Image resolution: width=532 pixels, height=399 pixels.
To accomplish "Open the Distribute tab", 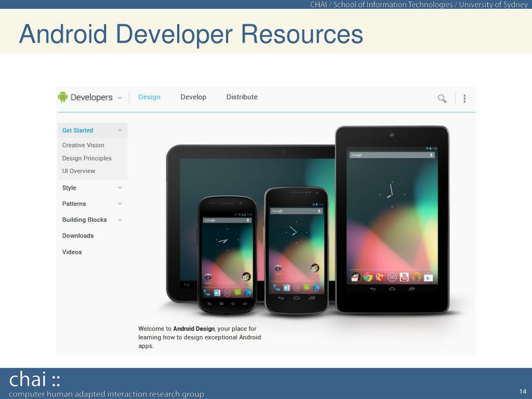I will click(x=242, y=97).
